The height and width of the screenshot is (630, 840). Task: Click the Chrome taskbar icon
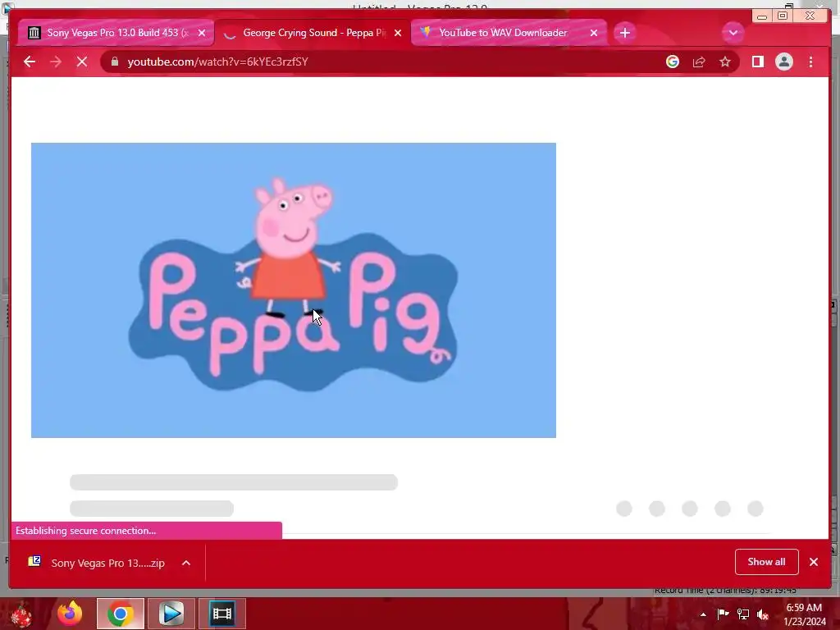pos(121,614)
